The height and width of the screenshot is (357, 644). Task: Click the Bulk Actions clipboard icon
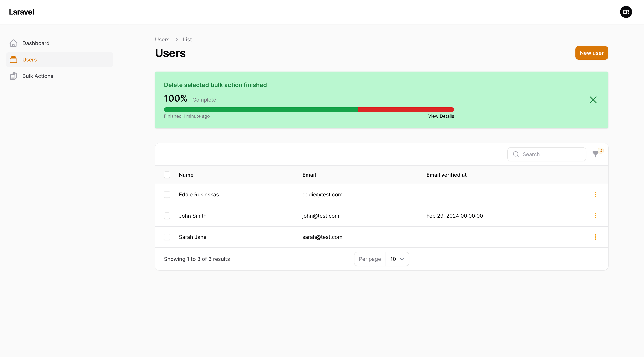tap(13, 76)
